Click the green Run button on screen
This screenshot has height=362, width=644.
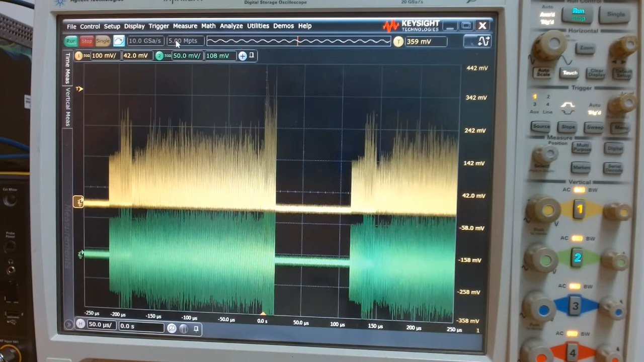71,41
